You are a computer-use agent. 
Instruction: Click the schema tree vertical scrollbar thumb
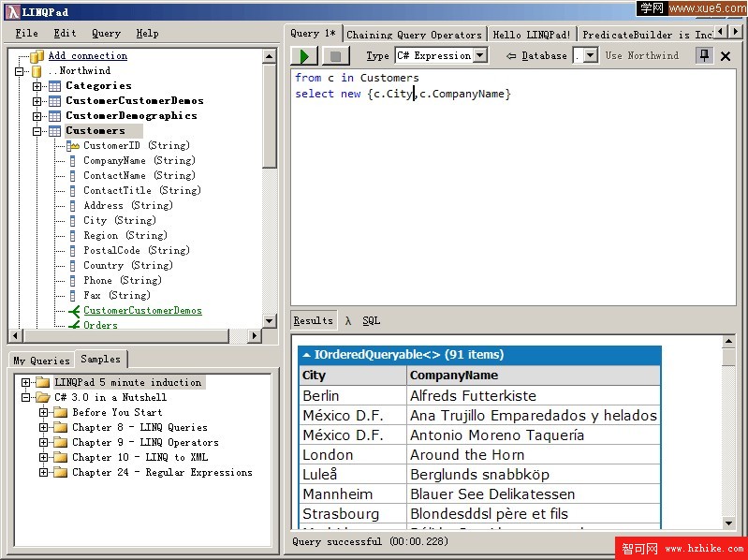pyautogui.click(x=270, y=116)
